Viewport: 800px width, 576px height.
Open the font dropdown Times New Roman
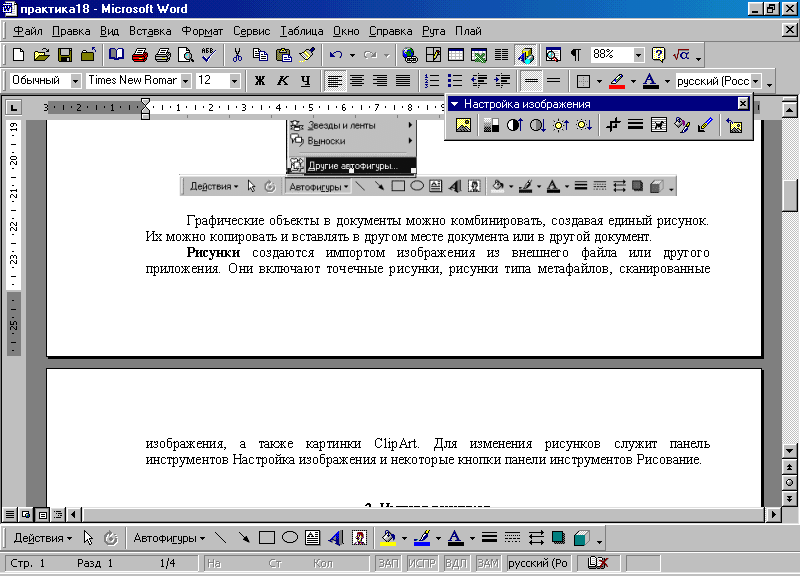[x=186, y=81]
